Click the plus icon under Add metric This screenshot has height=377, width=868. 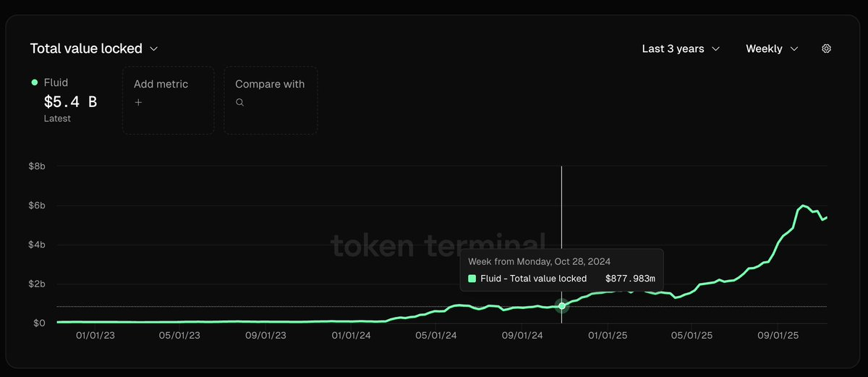pos(138,103)
